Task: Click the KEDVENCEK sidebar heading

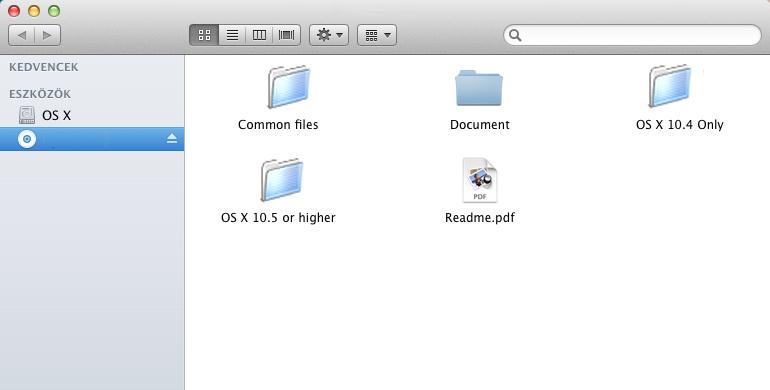Action: pyautogui.click(x=44, y=67)
